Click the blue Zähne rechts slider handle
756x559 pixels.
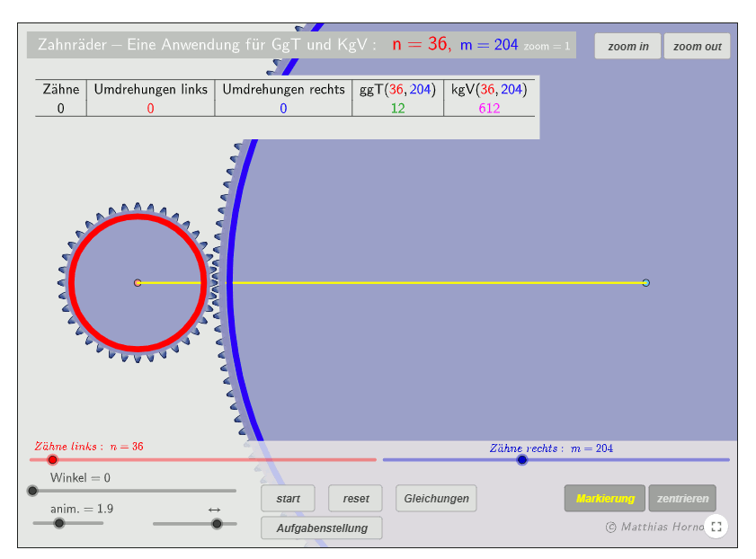coord(522,460)
